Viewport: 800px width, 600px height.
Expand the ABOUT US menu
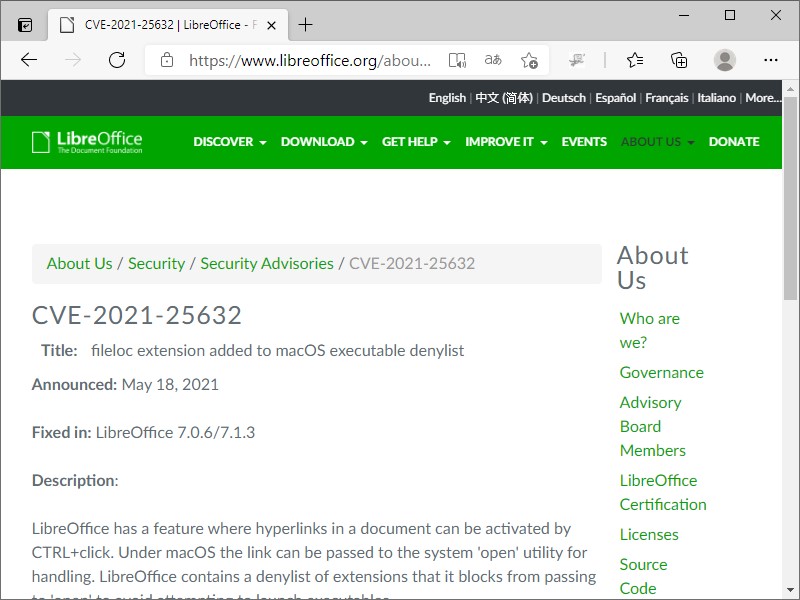pyautogui.click(x=658, y=142)
